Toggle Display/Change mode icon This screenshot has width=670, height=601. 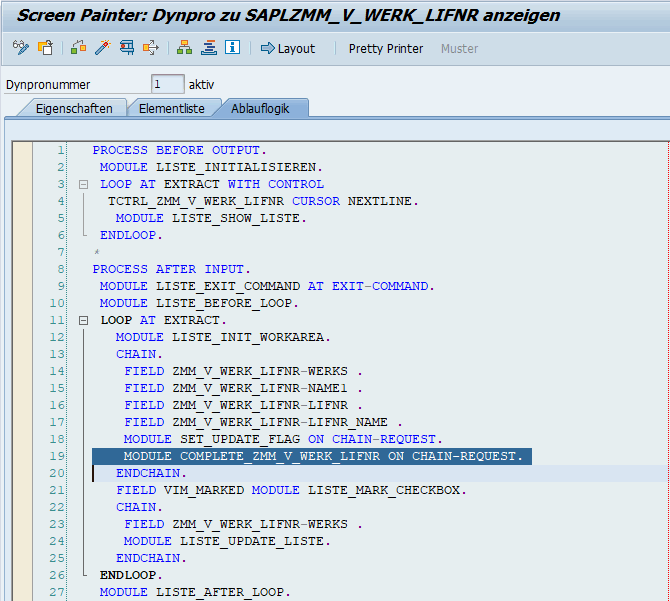pyautogui.click(x=21, y=47)
